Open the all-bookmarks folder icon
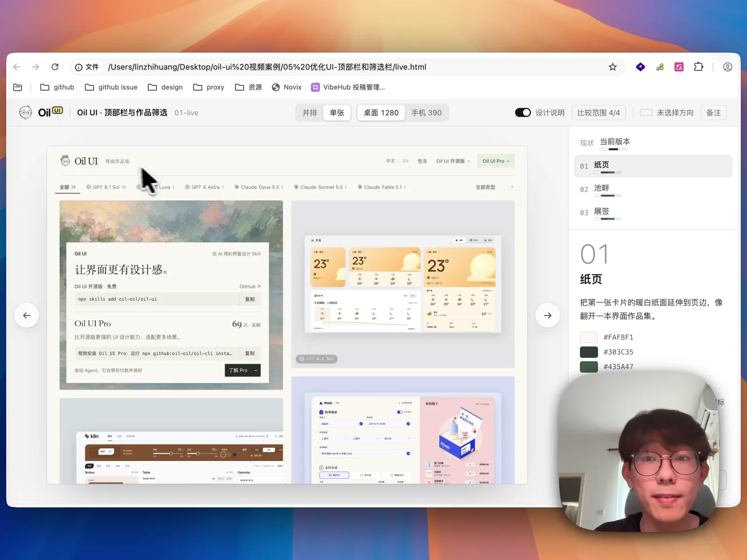The width and height of the screenshot is (747, 560). (18, 87)
